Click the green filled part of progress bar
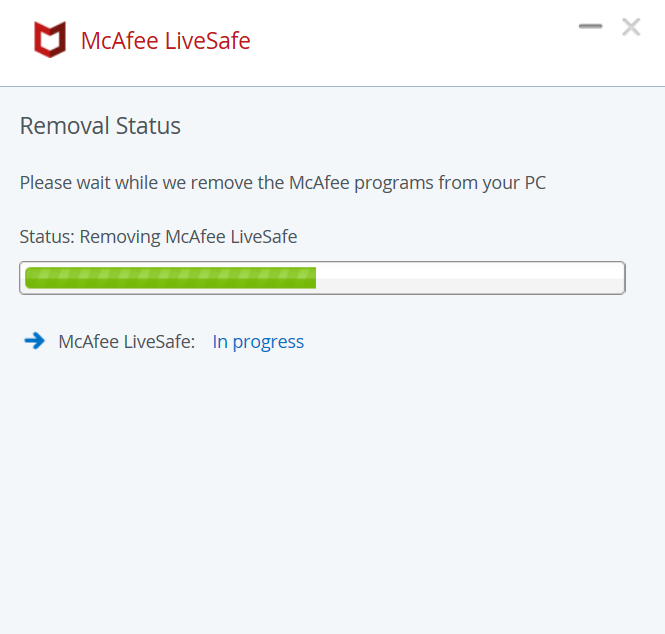 tap(170, 278)
